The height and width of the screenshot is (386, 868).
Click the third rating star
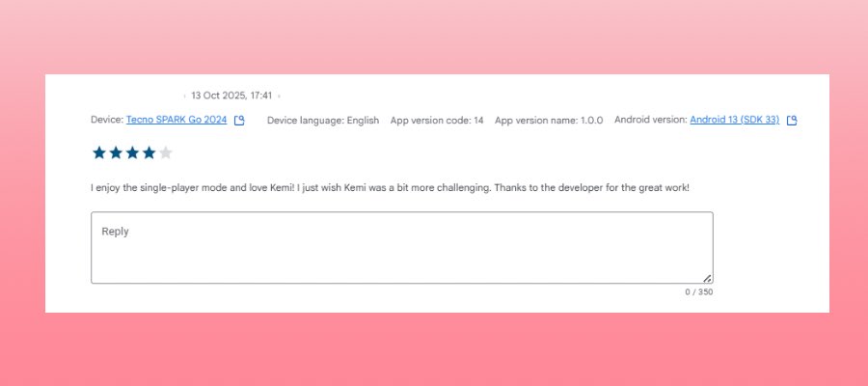[132, 152]
